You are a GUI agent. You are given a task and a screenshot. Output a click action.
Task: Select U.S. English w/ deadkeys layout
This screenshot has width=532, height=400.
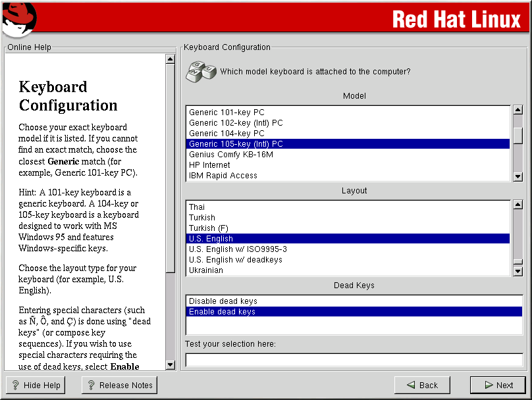(x=236, y=260)
